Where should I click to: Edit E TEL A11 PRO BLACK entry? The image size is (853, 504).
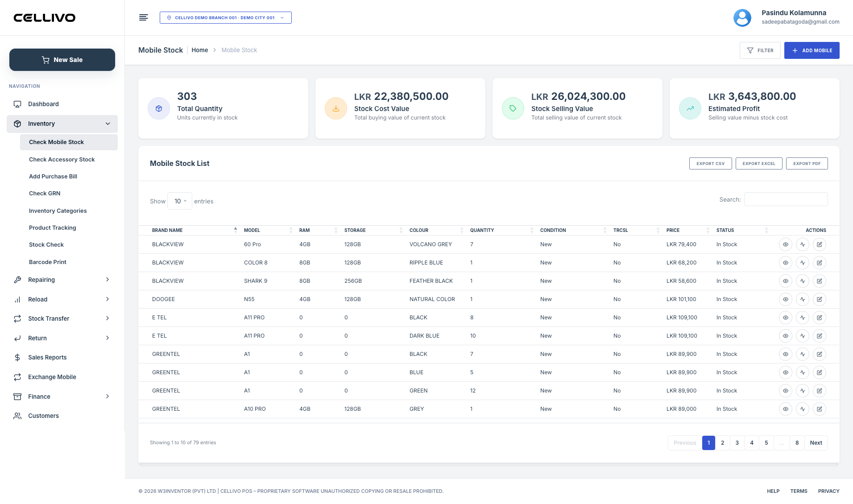tap(820, 318)
